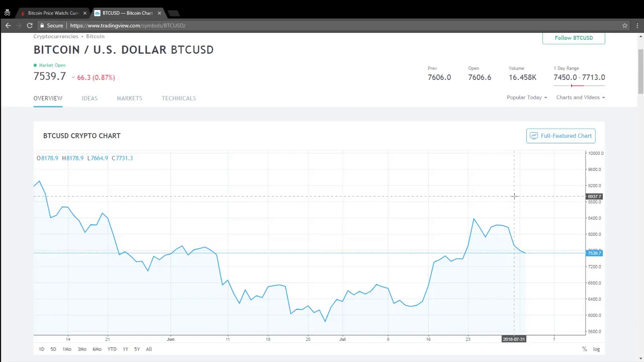This screenshot has width=644, height=362.
Task: Close the BTCUSD Bitcoin Chart tab
Action: 159,13
